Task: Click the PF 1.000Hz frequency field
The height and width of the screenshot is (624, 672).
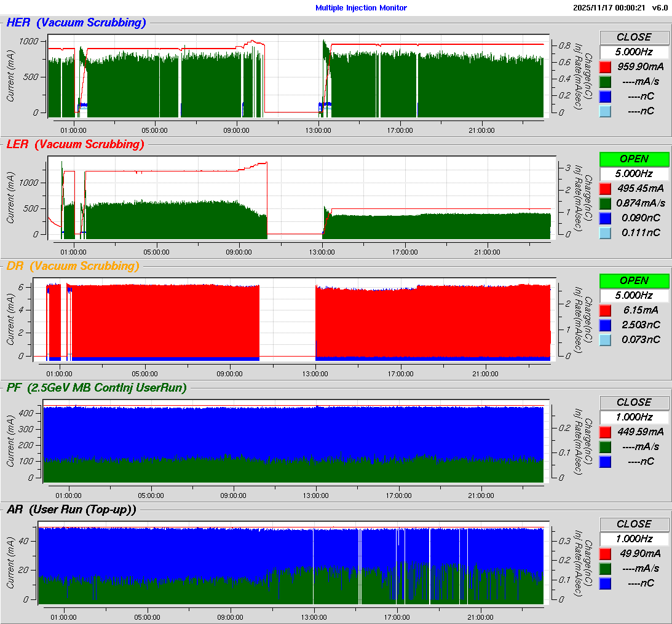Action: [634, 417]
